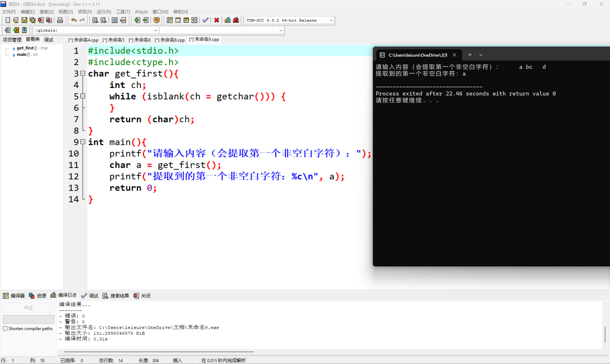Abort the running program
This screenshot has height=364, width=610.
pyautogui.click(x=216, y=20)
